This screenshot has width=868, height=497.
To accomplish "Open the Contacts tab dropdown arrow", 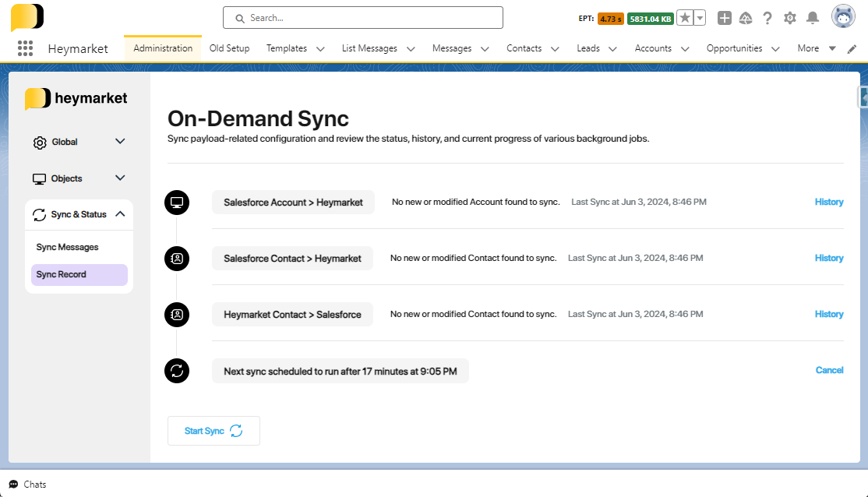I will pyautogui.click(x=556, y=49).
